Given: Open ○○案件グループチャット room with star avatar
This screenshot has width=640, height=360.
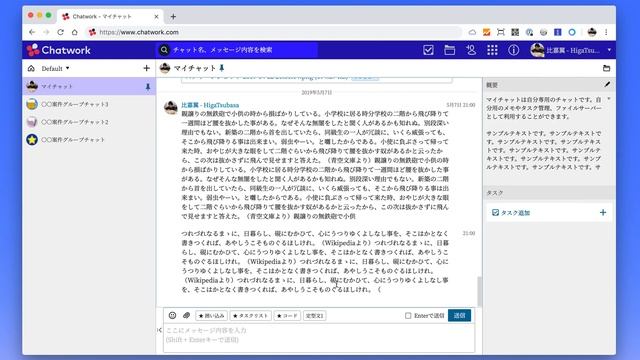Looking at the screenshot, I should click(89, 140).
